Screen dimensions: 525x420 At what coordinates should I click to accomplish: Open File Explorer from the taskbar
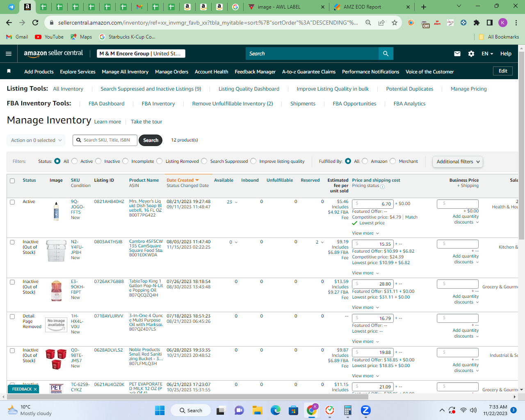(258, 410)
